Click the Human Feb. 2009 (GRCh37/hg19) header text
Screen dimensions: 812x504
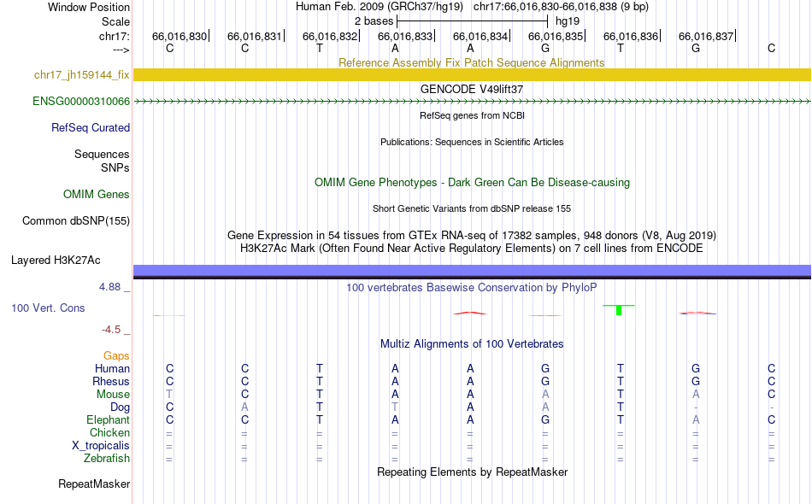coord(380,7)
